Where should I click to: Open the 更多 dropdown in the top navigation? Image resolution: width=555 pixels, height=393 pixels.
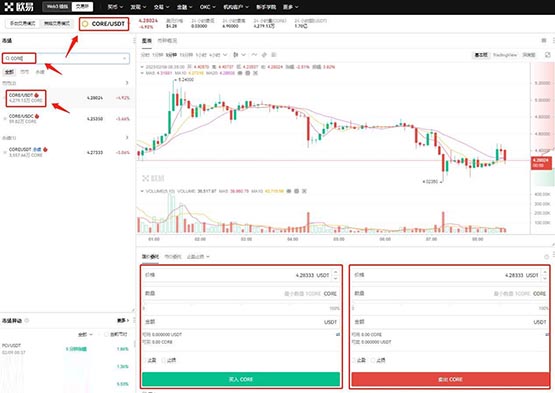(x=291, y=7)
